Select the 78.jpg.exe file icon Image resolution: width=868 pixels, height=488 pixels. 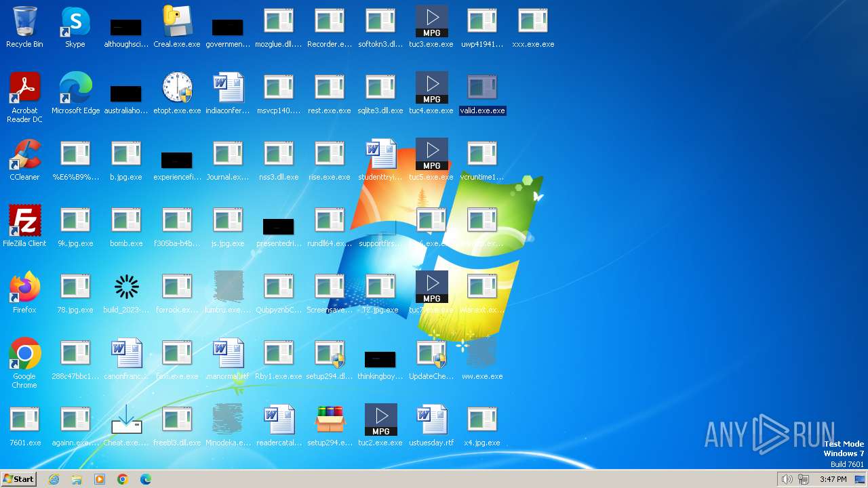click(x=75, y=287)
